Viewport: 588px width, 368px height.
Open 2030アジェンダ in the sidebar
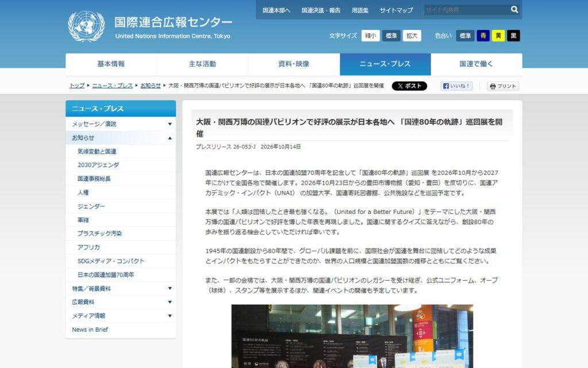point(98,165)
